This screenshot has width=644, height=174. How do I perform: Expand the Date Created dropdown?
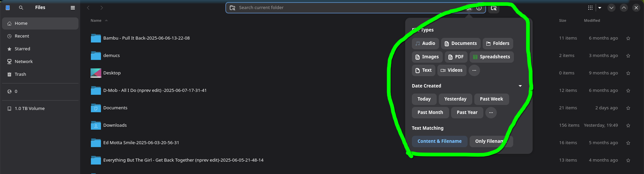[520, 86]
